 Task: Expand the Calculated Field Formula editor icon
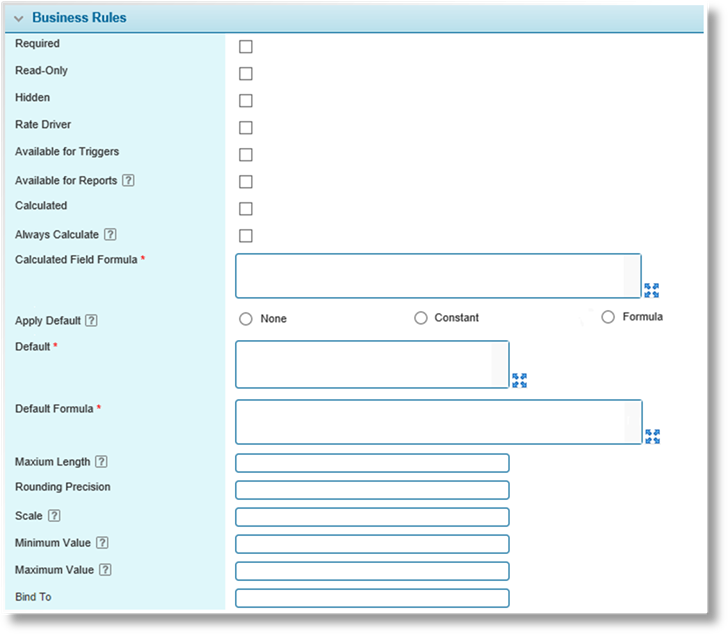coord(651,290)
